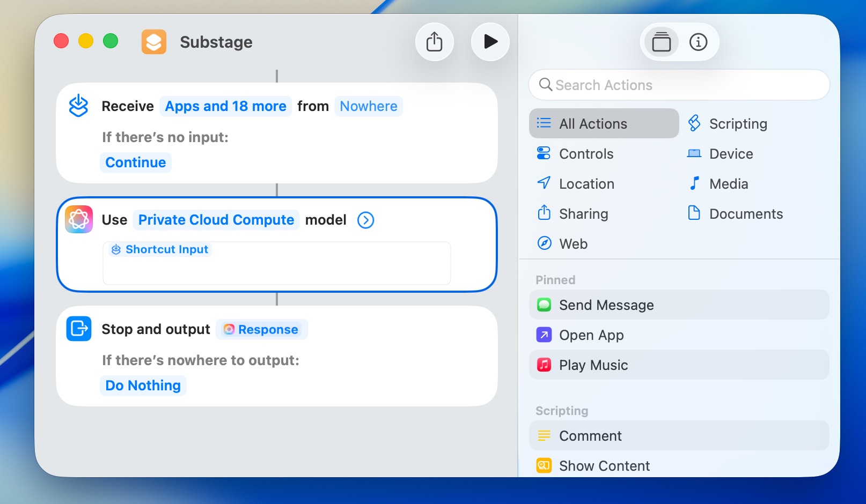Click the Media category icon
The height and width of the screenshot is (504, 866).
click(x=694, y=183)
